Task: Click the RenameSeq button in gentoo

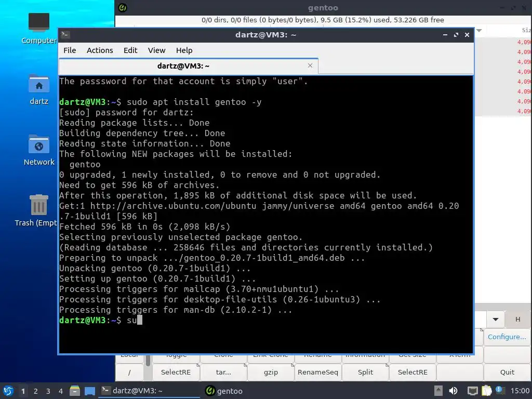Action: 318,372
